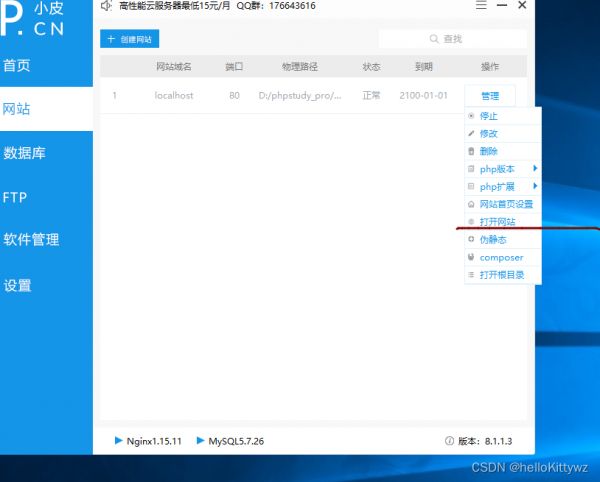Choose 伪静态 from the menu
The image size is (600, 482).
[493, 240]
